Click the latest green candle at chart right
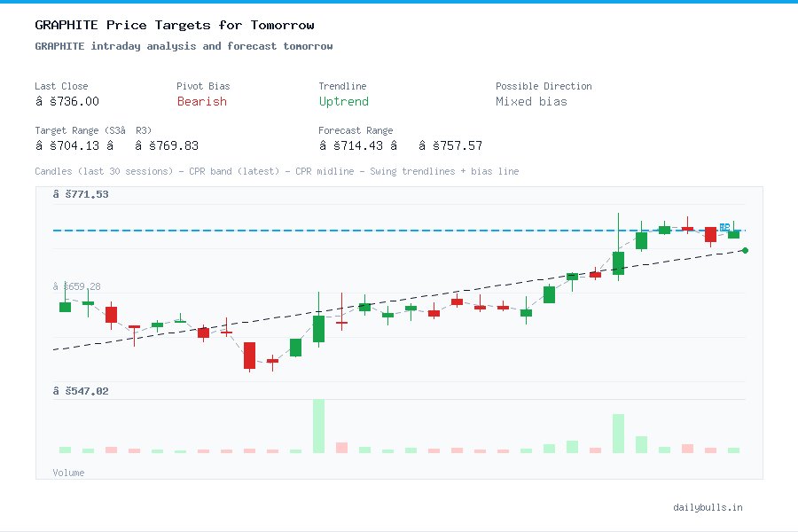The image size is (798, 532). coord(733,235)
